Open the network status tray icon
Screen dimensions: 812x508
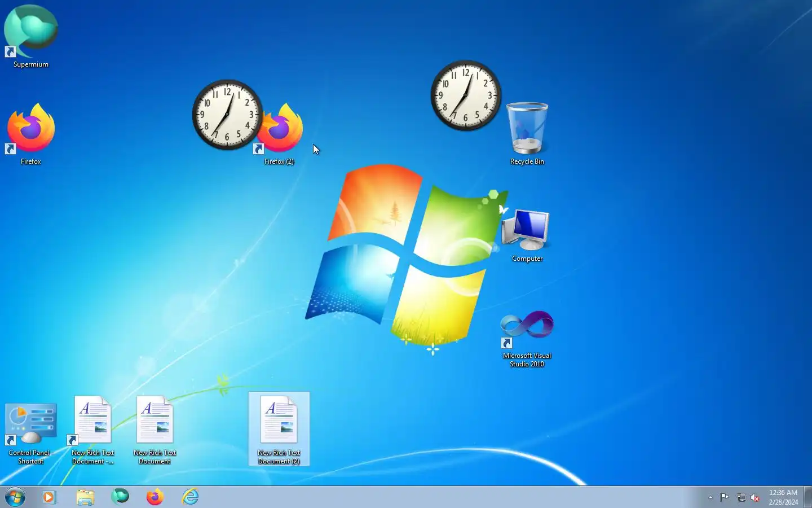[x=741, y=497]
